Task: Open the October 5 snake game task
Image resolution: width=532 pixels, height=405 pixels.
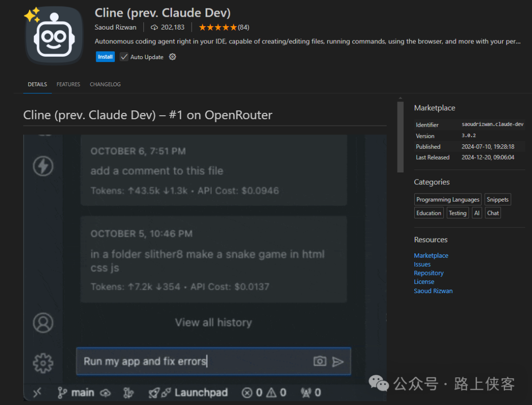Action: pyautogui.click(x=213, y=259)
